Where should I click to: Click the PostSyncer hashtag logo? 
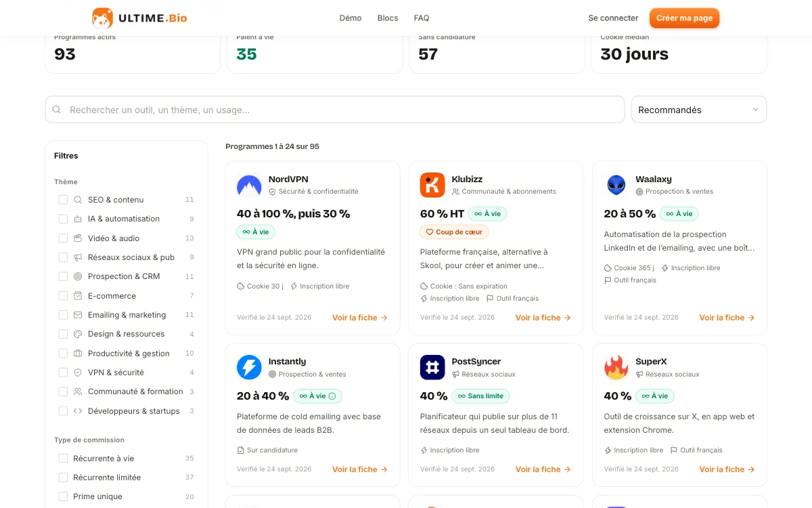click(x=432, y=367)
